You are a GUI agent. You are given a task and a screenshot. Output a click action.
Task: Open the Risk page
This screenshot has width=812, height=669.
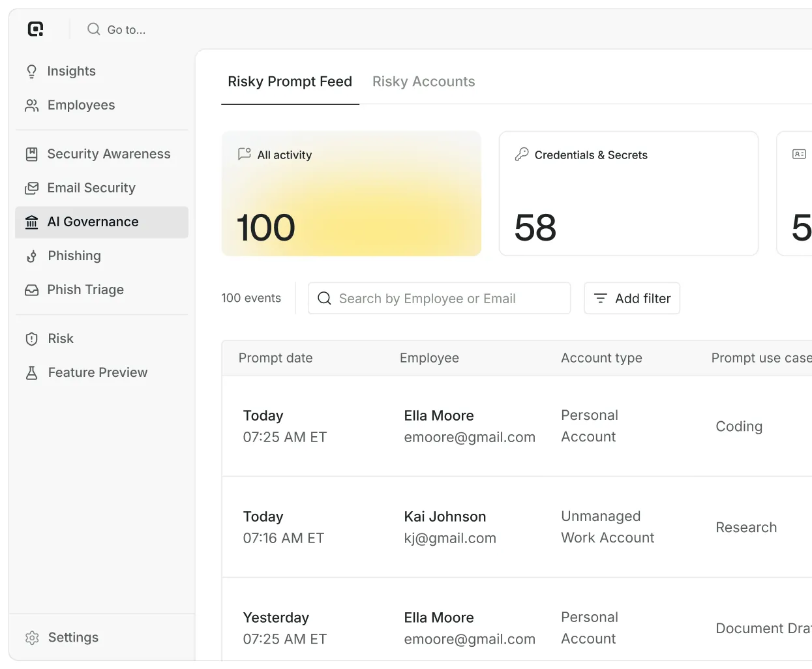coord(102,338)
